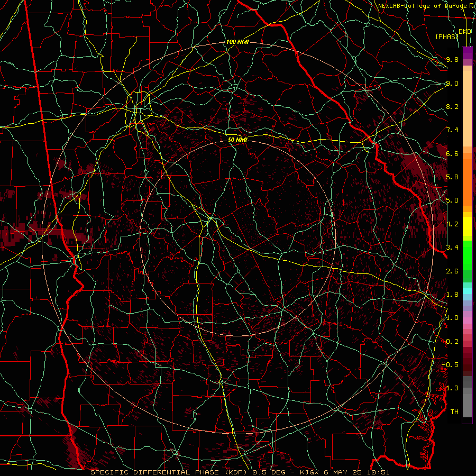This screenshot has height=476, width=476.
Task: Click the 4.2 value on color scale
Action: 452,224
